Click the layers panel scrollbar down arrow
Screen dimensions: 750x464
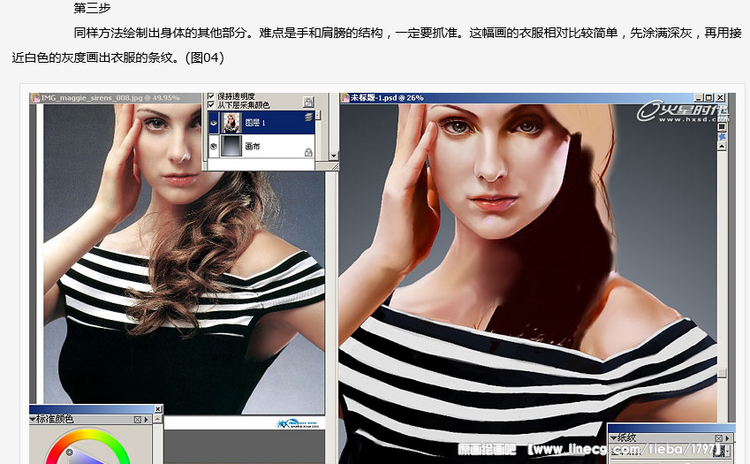point(333,156)
